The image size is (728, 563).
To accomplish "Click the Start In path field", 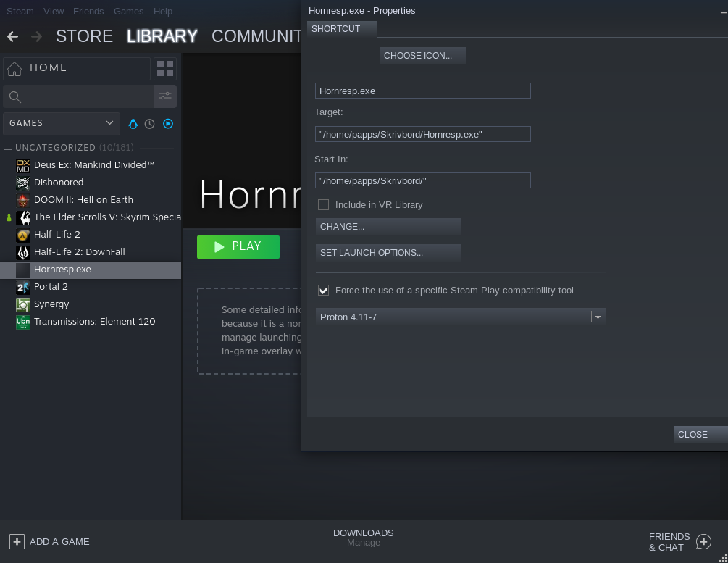I will [x=422, y=180].
